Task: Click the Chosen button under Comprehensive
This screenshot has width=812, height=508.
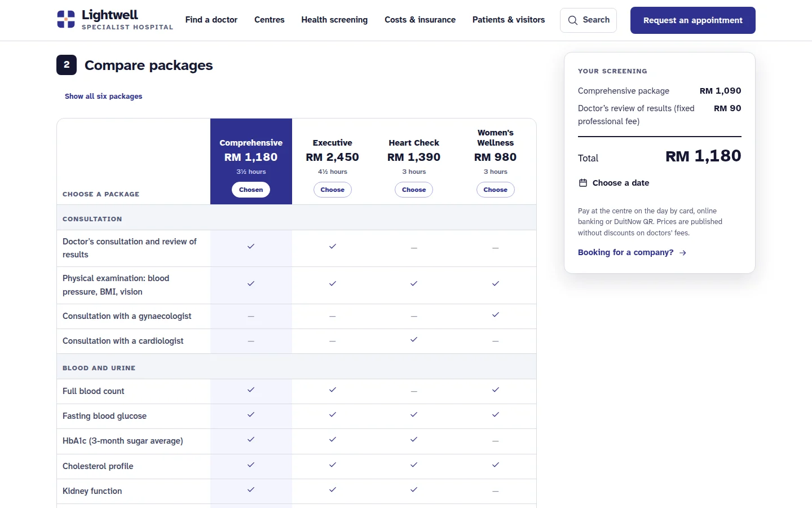Action: click(251, 190)
